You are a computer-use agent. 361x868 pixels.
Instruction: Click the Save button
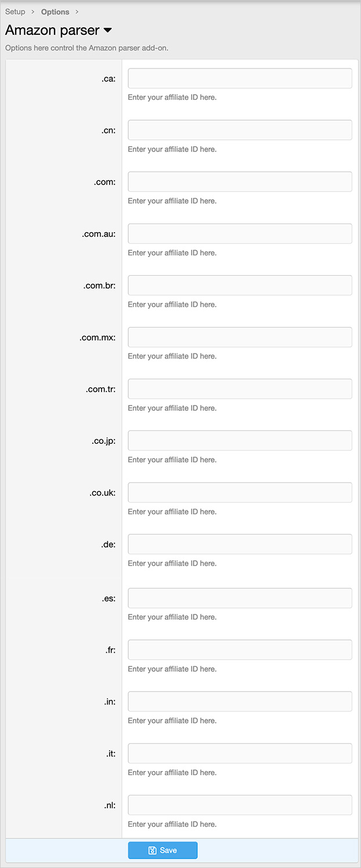pyautogui.click(x=163, y=850)
